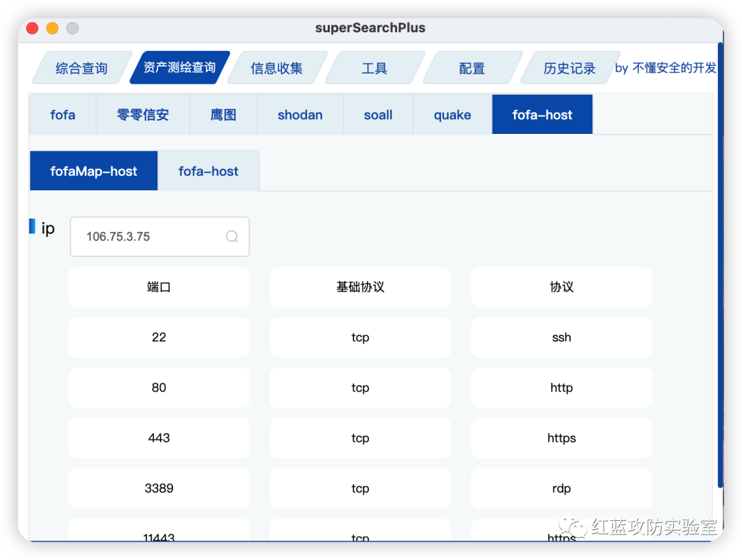
Task: Select the port 80 cell
Action: [x=159, y=388]
